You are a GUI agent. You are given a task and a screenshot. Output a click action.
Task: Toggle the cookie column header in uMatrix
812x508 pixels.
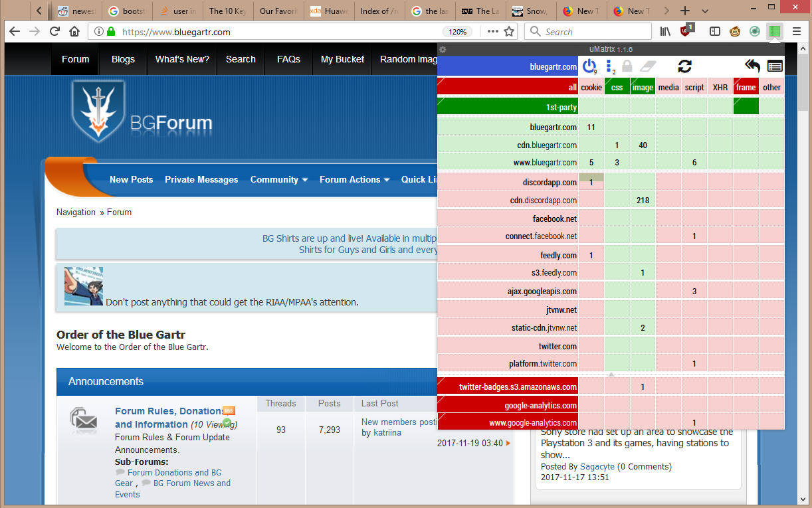(x=591, y=87)
